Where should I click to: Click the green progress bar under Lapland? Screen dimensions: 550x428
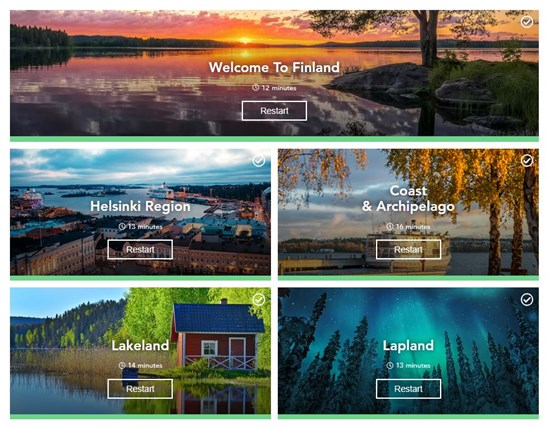(408, 416)
